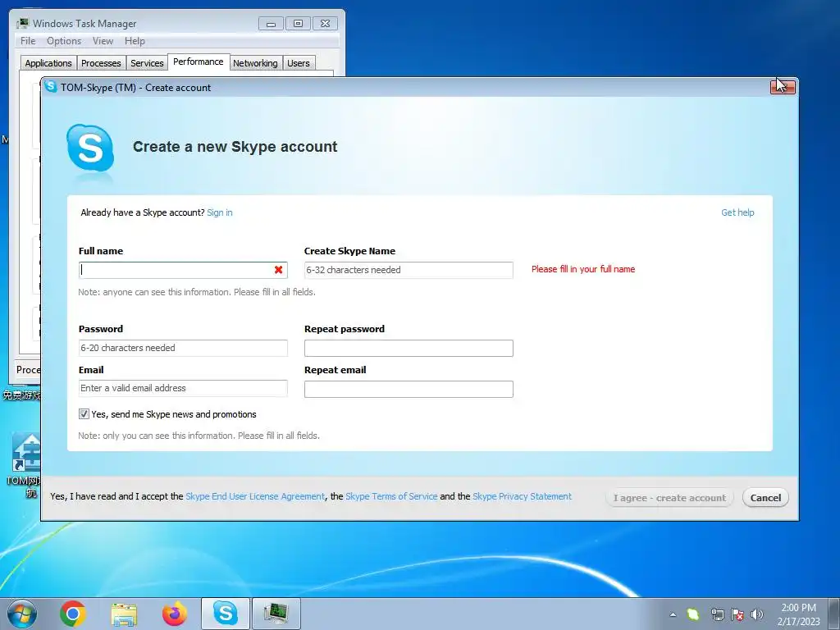Open Skype End User License Agreement link
Image resolution: width=840 pixels, height=630 pixels.
point(255,496)
